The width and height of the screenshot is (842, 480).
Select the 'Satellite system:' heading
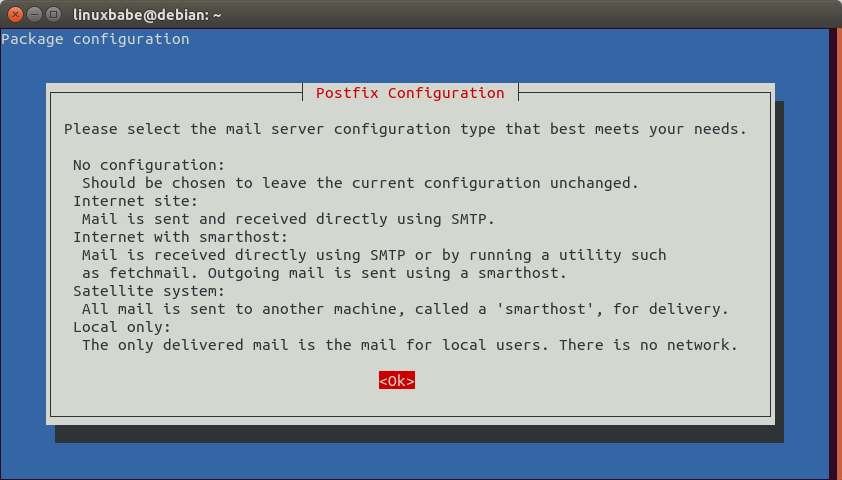pos(150,291)
